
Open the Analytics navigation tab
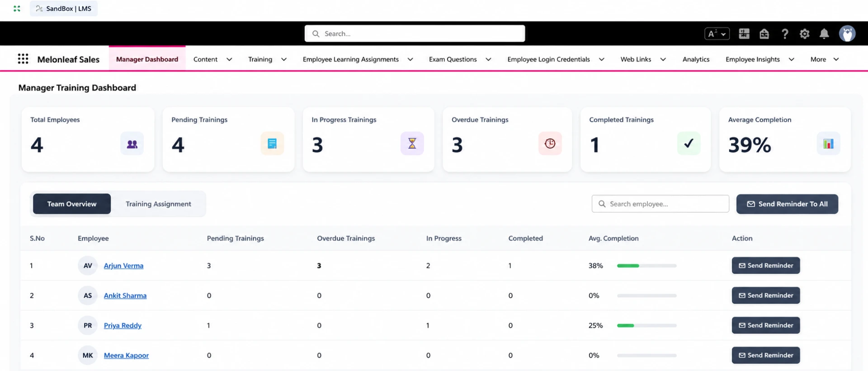pos(696,59)
